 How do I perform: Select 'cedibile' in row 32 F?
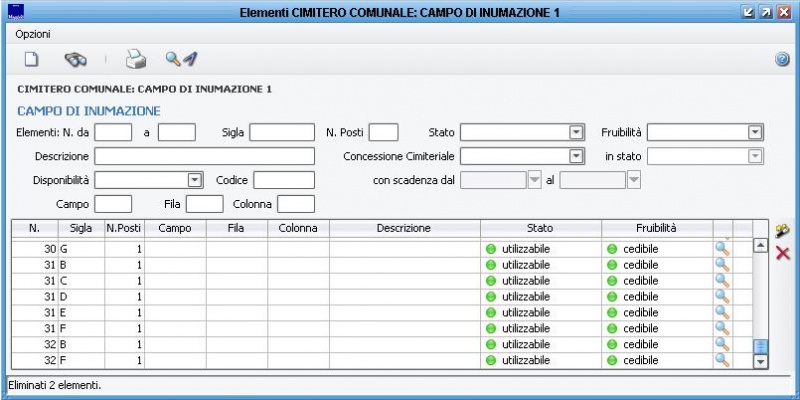(x=640, y=360)
